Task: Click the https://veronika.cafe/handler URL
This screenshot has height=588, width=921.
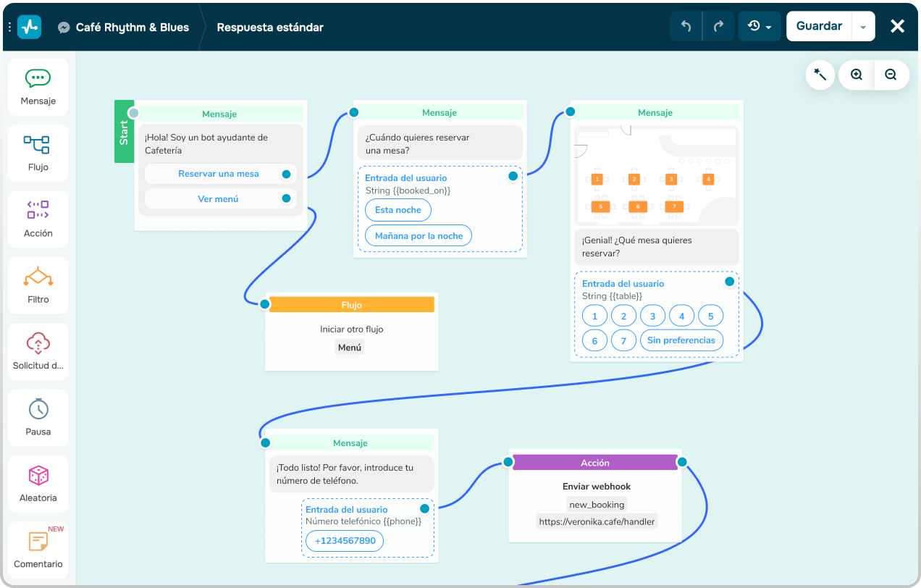Action: [597, 521]
